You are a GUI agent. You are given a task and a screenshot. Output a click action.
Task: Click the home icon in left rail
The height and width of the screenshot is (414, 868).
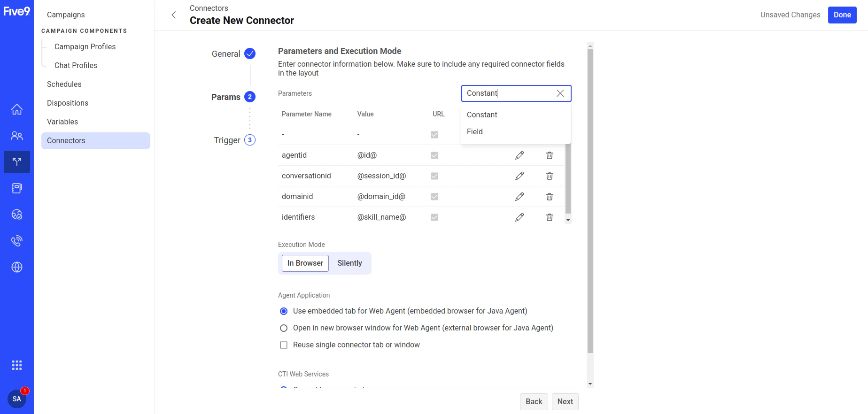tap(17, 109)
